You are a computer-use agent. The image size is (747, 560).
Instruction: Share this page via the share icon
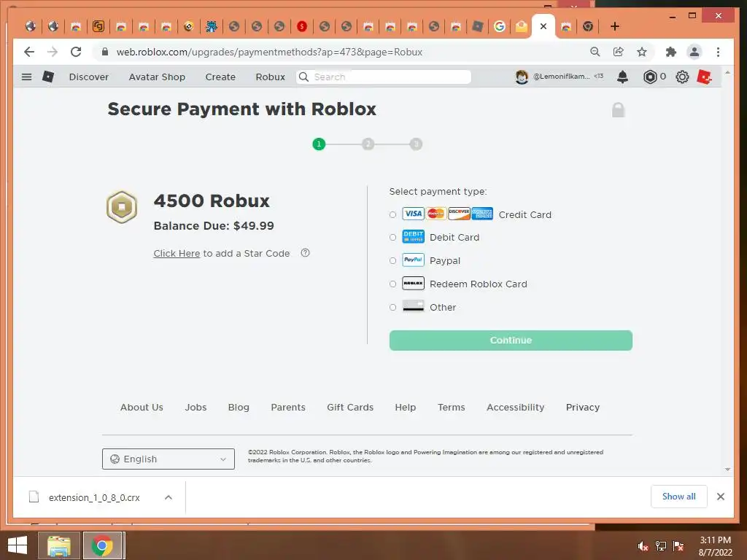point(619,52)
